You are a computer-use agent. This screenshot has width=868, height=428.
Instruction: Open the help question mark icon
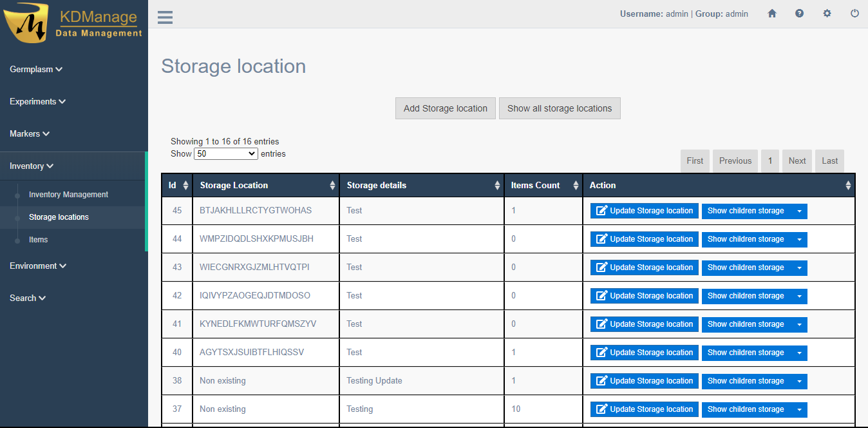click(x=799, y=14)
